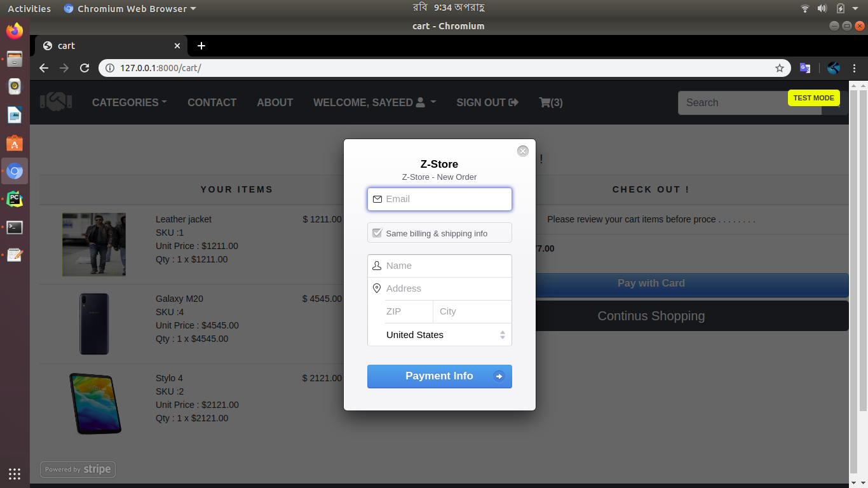Open PyCharm from the dock
The image size is (868, 488).
click(x=15, y=200)
